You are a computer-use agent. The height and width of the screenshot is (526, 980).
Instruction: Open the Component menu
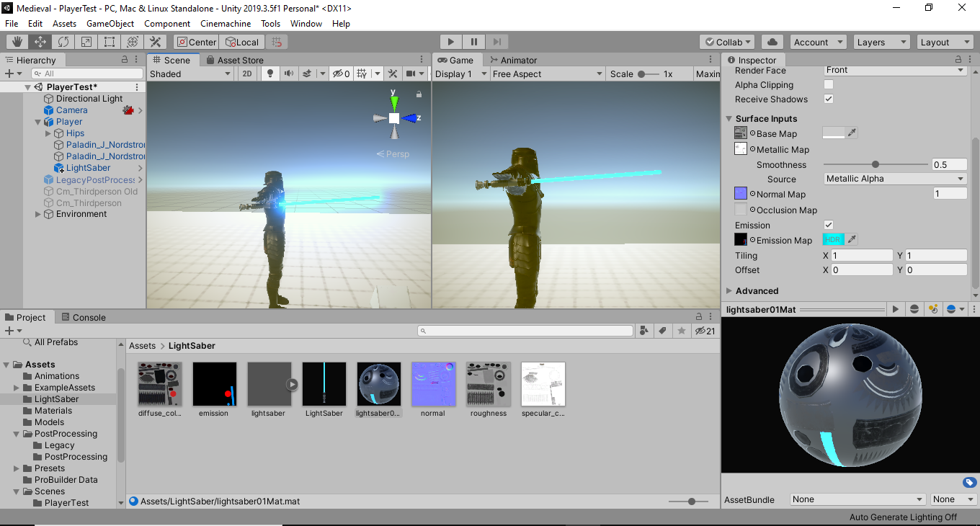pos(167,23)
